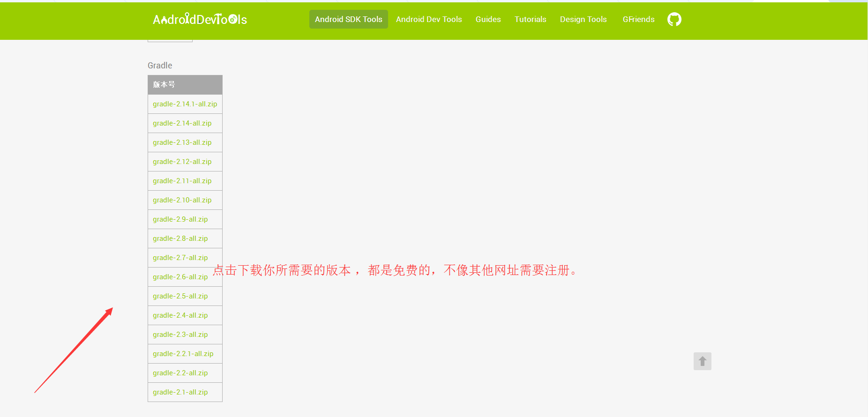
Task: Open the Android Dev Tools menu
Action: tap(429, 19)
